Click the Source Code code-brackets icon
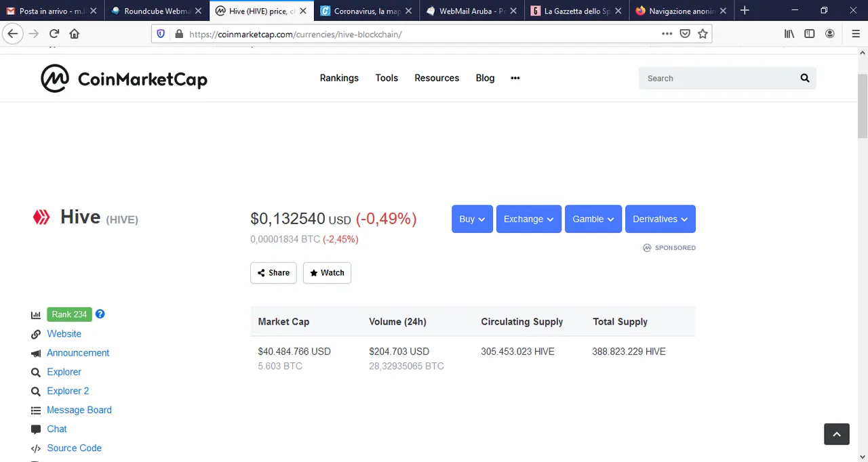Image resolution: width=868 pixels, height=462 pixels. click(x=36, y=448)
